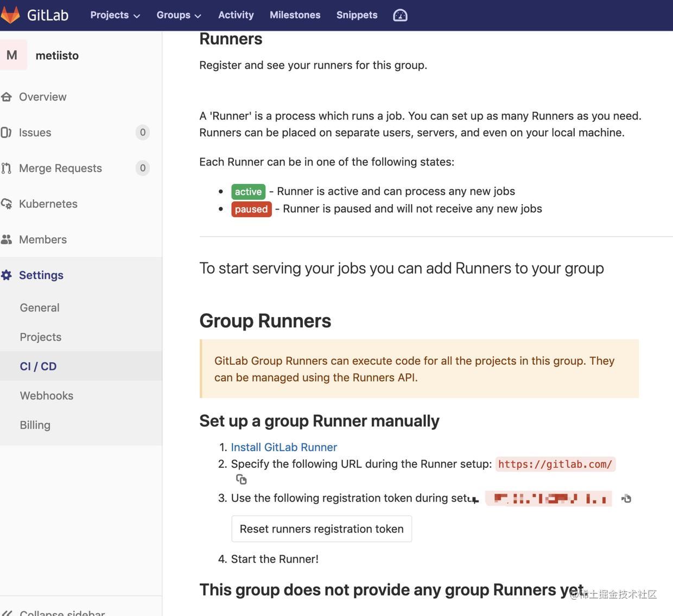Open the dashboard gauge icon in top bar
Image resolution: width=673 pixels, height=616 pixels.
pyautogui.click(x=400, y=15)
